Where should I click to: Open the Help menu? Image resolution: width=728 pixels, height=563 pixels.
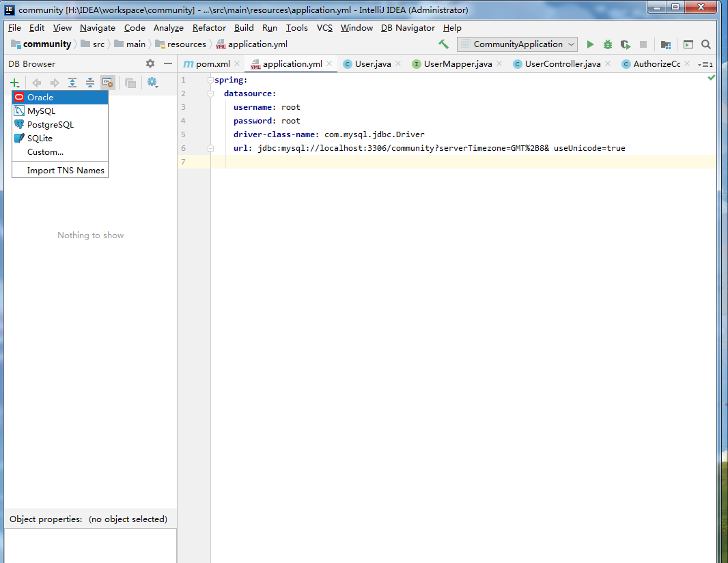[x=451, y=28]
